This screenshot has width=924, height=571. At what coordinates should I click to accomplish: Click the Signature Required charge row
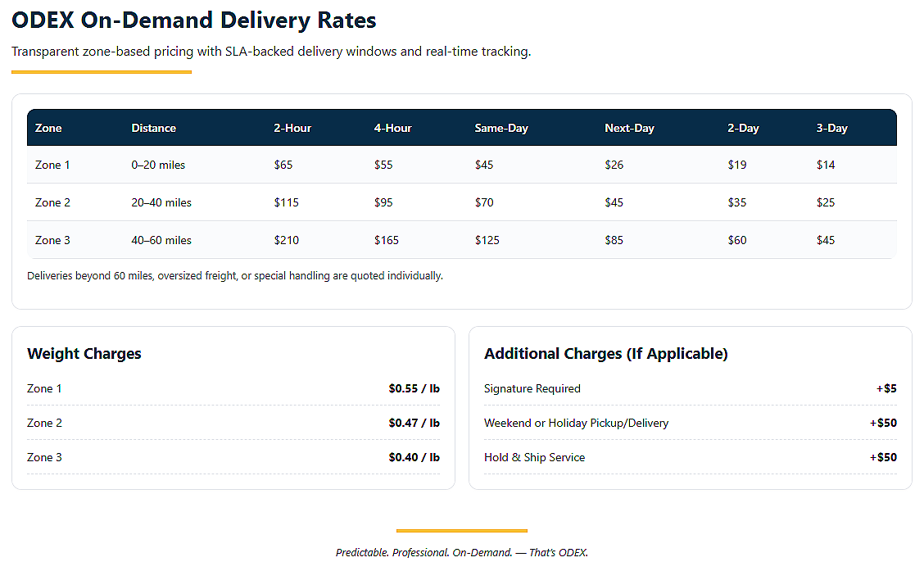[690, 388]
